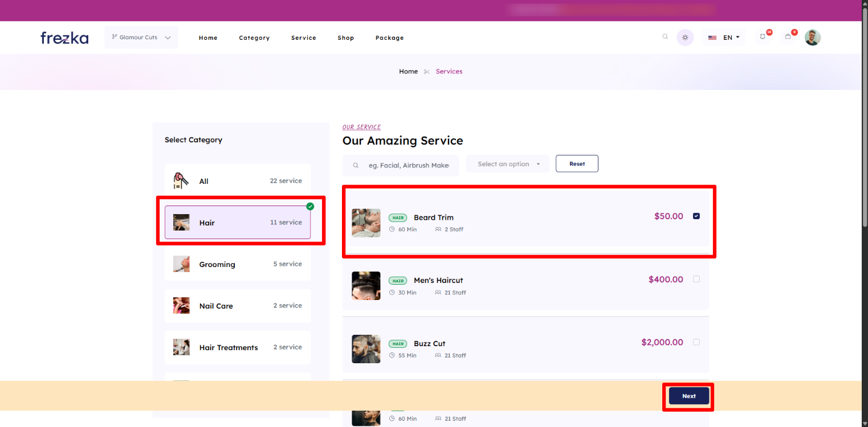The image size is (868, 427).
Task: Click the user profile avatar
Action: [x=813, y=38]
